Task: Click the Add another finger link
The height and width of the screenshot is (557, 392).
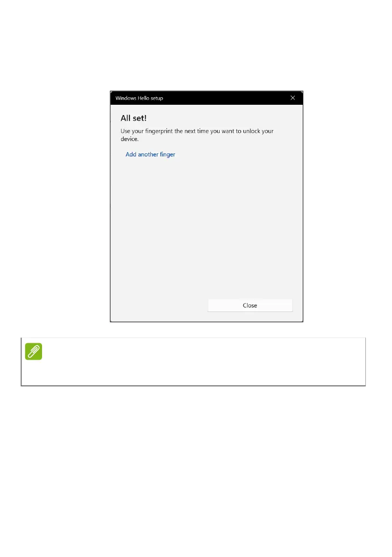Action: pyautogui.click(x=150, y=154)
